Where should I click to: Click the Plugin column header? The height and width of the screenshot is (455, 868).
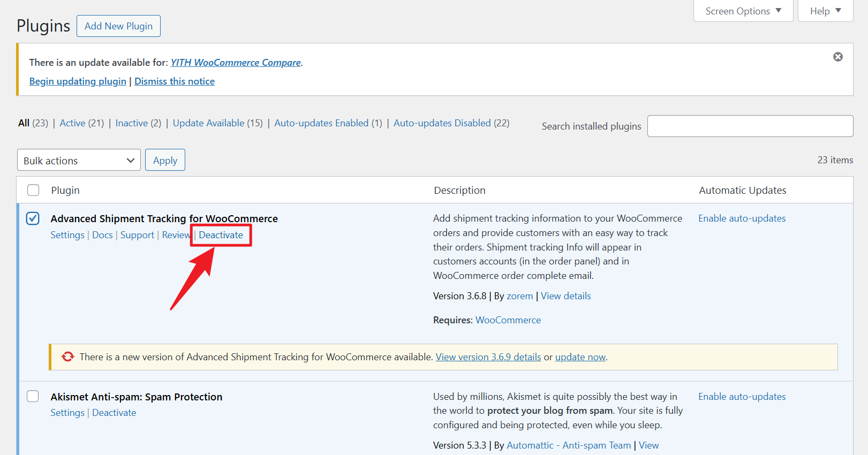coord(65,190)
